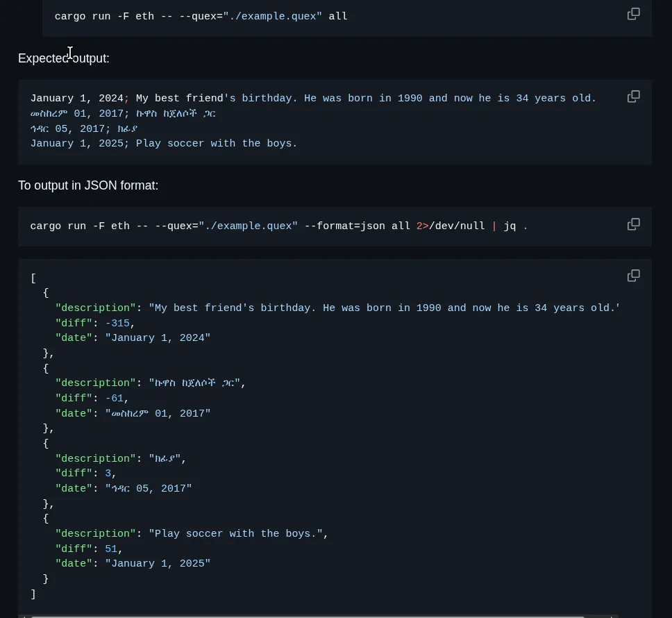This screenshot has width=672, height=618.
Task: Click the "./example.quex" string in top command
Action: 272,16
